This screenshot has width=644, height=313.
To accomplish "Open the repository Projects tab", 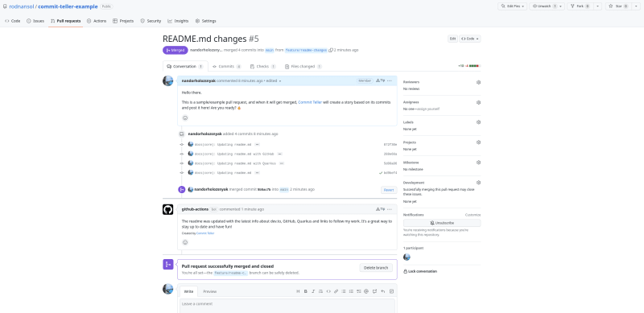I will 123,21.
